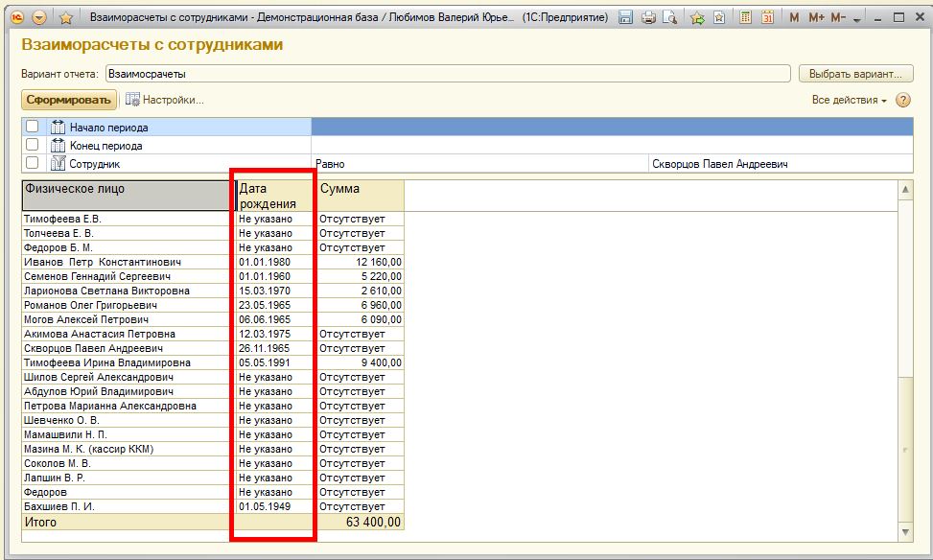Image resolution: width=933 pixels, height=560 pixels.
Task: Click the vertical scrollbar down arrow
Action: tap(905, 531)
